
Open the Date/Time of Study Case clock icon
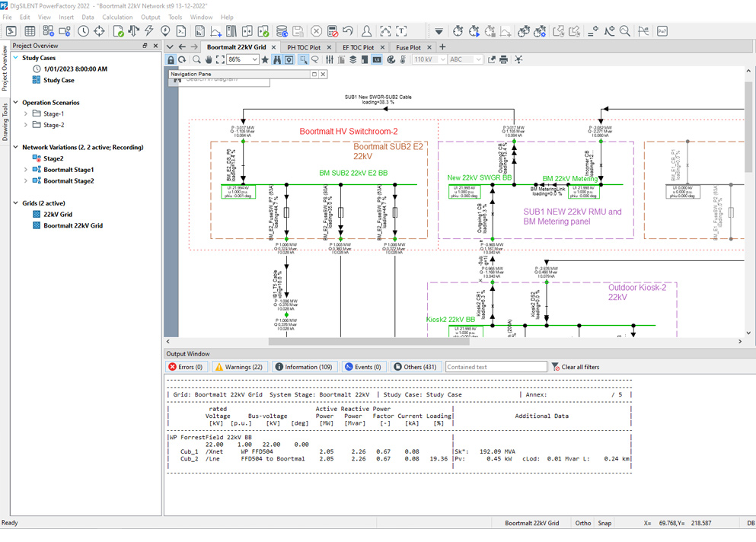pyautogui.click(x=83, y=31)
